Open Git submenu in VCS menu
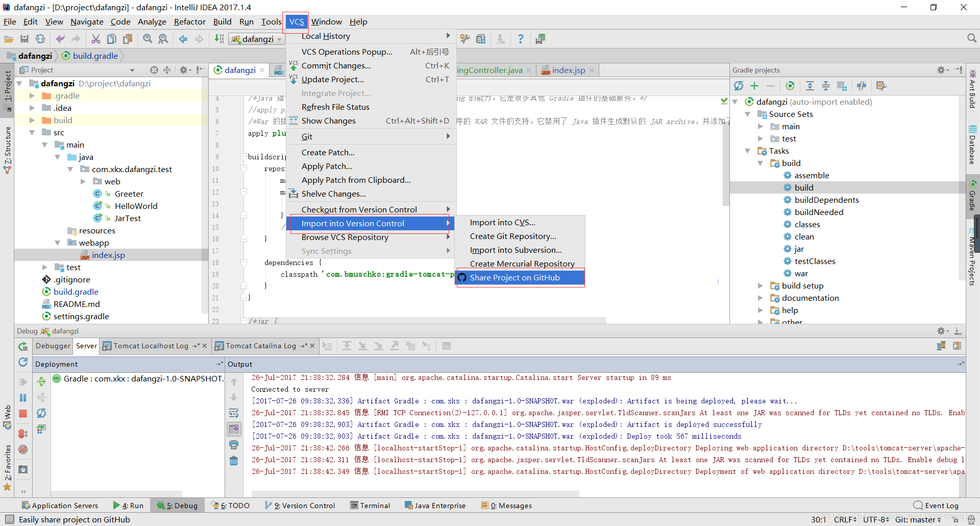This screenshot has height=526, width=980. point(371,136)
